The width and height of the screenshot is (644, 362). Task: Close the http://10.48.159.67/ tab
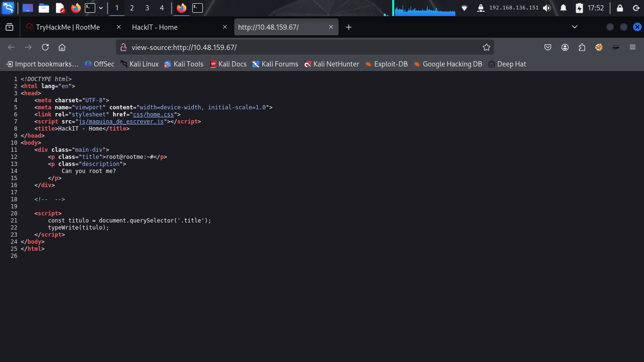331,27
